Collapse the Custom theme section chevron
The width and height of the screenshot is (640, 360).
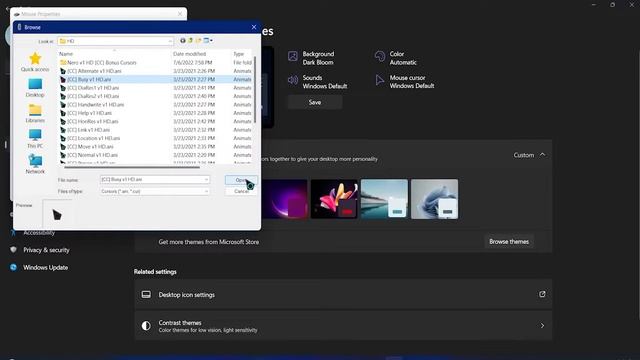542,155
